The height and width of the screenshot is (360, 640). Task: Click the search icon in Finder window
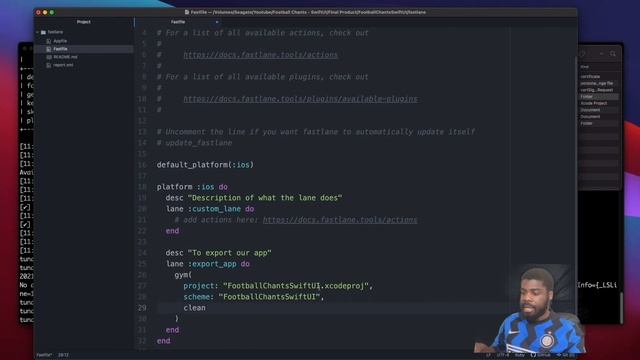click(613, 53)
